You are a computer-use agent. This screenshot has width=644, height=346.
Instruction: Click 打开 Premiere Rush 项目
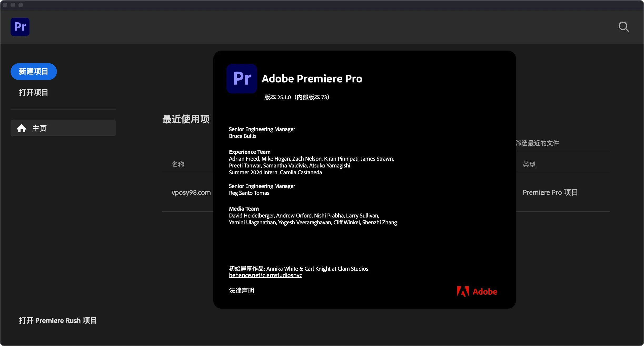coord(58,320)
